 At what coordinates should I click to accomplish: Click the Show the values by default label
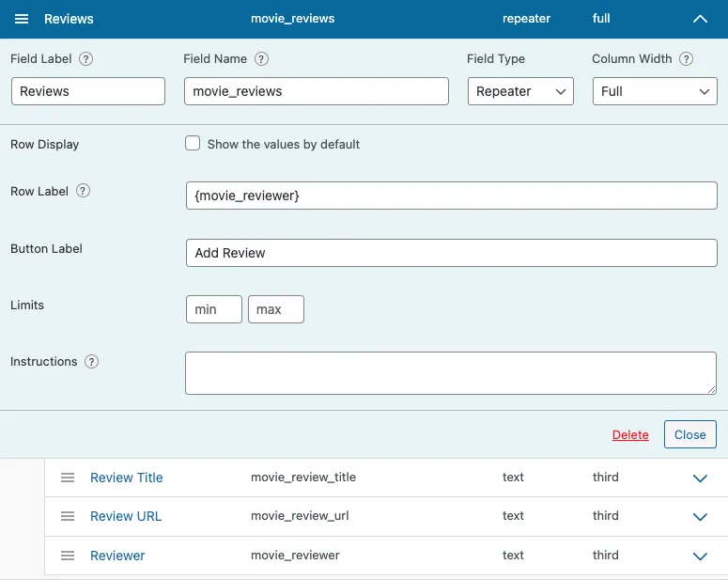click(x=283, y=144)
